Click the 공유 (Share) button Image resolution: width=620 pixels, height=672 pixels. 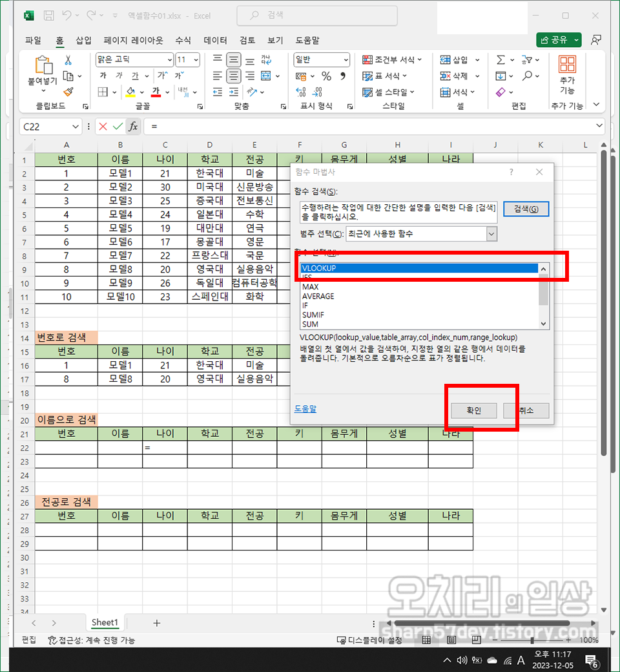coord(559,40)
